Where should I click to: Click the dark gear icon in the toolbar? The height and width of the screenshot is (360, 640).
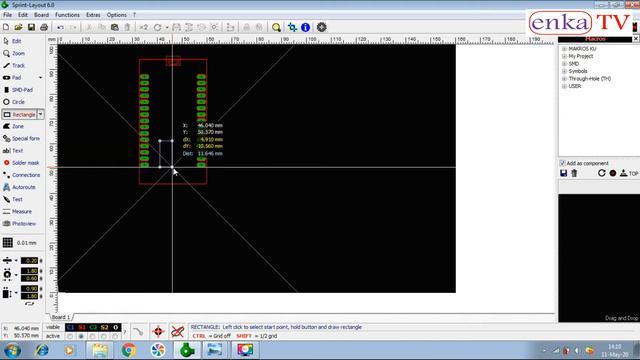point(322,27)
